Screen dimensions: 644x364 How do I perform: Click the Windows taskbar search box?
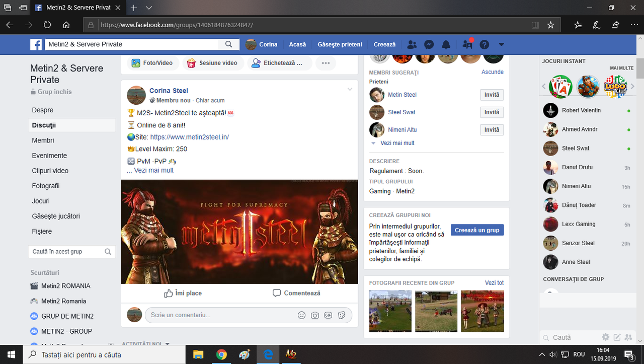[104, 354]
